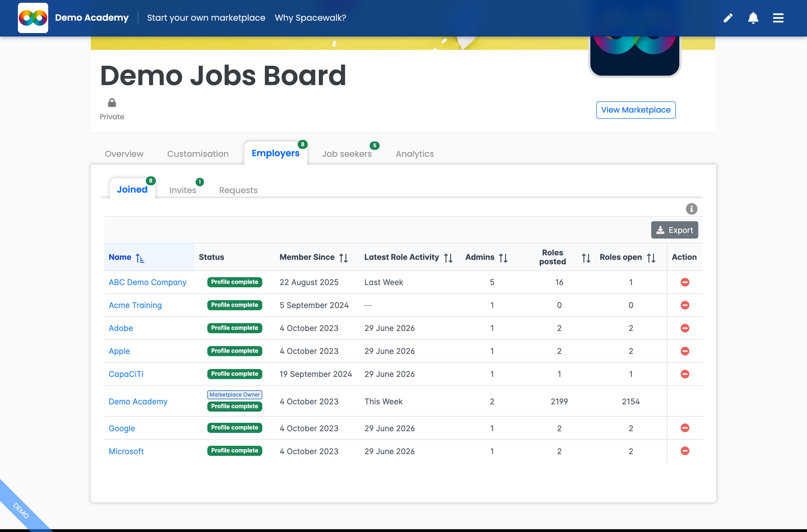Screen dimensions: 807x532
Task: Open the hamburger menu
Action: pyautogui.click(x=778, y=18)
